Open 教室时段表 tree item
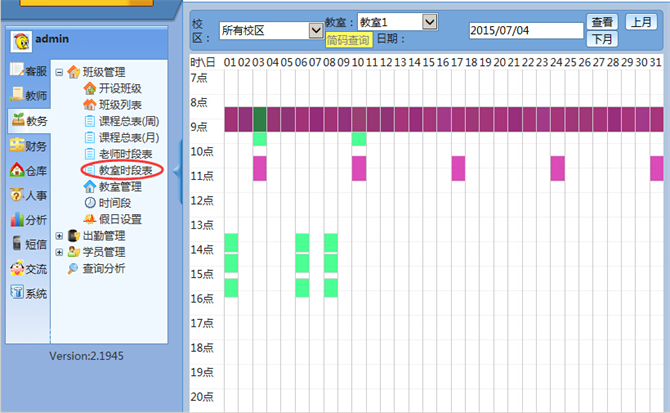The image size is (670, 413). click(126, 170)
